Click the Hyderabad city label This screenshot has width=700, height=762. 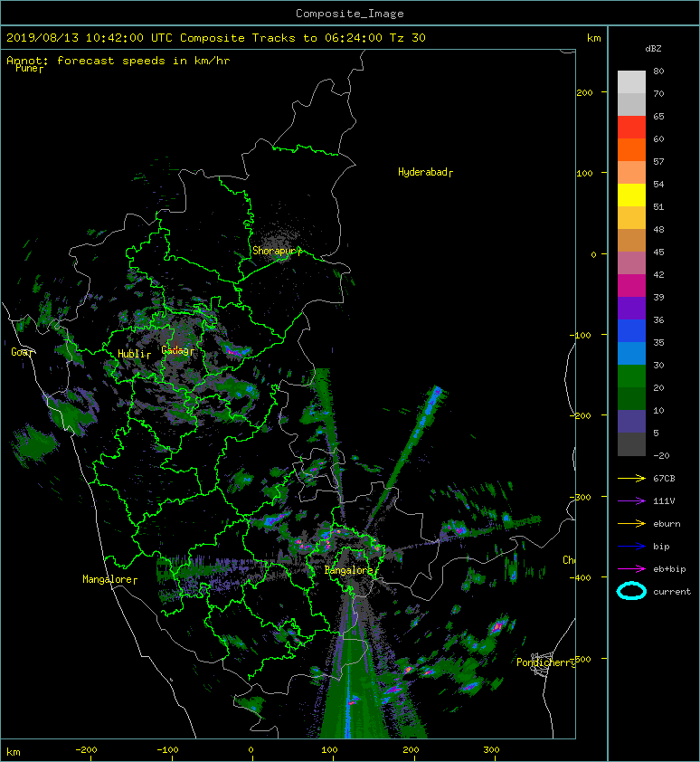422,172
